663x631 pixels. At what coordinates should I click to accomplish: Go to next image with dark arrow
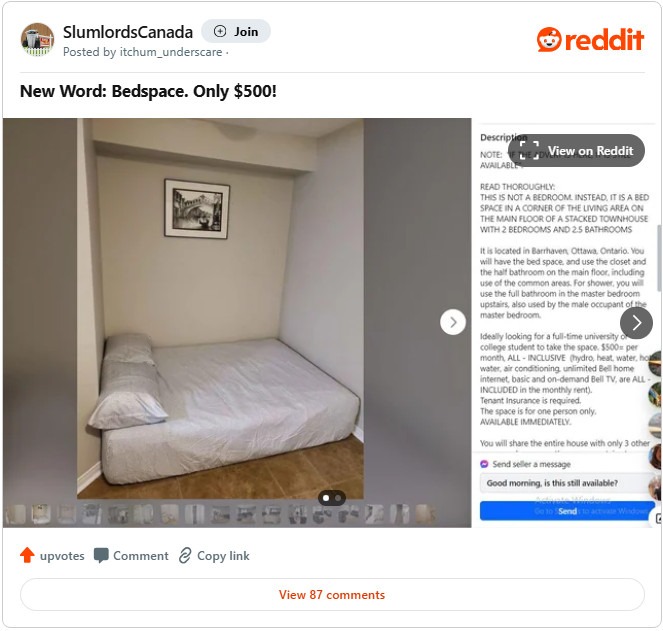pyautogui.click(x=636, y=323)
